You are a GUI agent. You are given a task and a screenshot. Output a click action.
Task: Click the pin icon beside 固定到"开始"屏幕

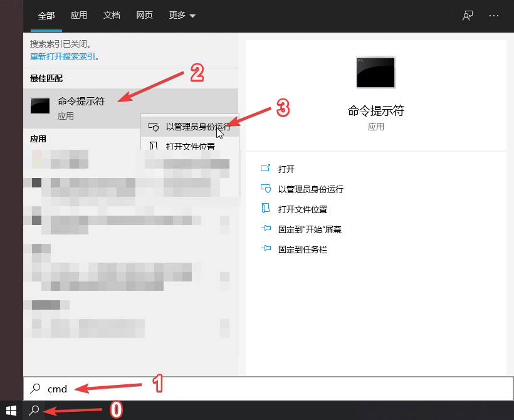[266, 228]
